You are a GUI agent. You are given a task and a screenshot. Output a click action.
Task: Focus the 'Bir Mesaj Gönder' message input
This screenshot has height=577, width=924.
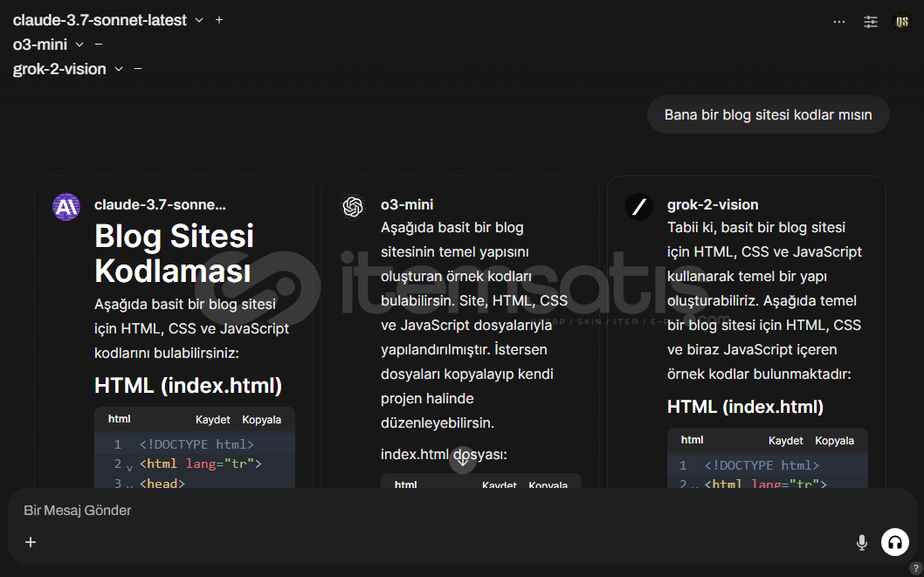click(x=462, y=511)
